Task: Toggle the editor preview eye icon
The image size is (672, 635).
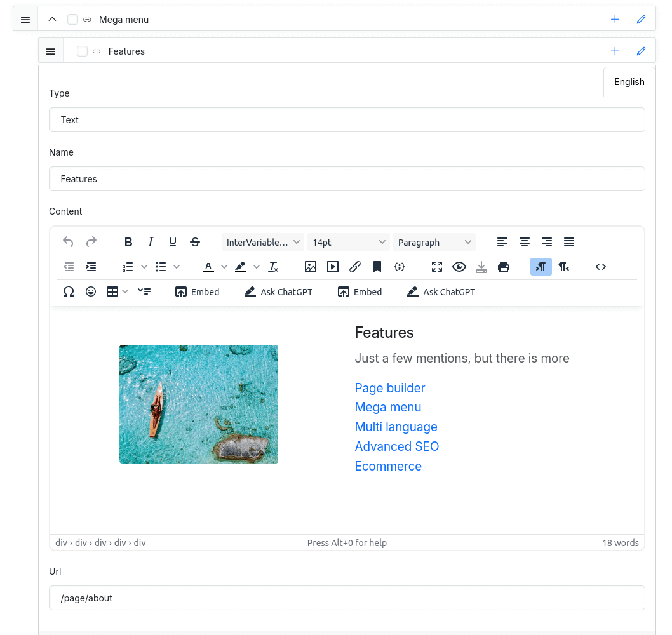Action: [x=459, y=267]
